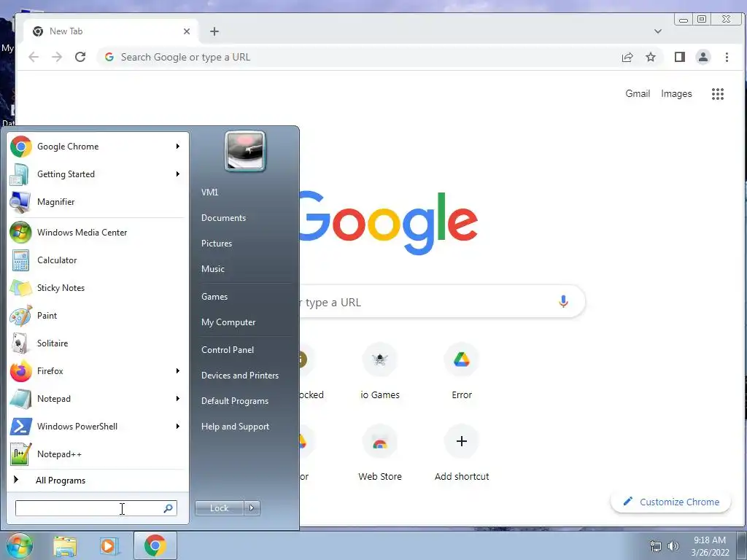
Task: Open Web Store shortcut
Action: tap(379, 454)
